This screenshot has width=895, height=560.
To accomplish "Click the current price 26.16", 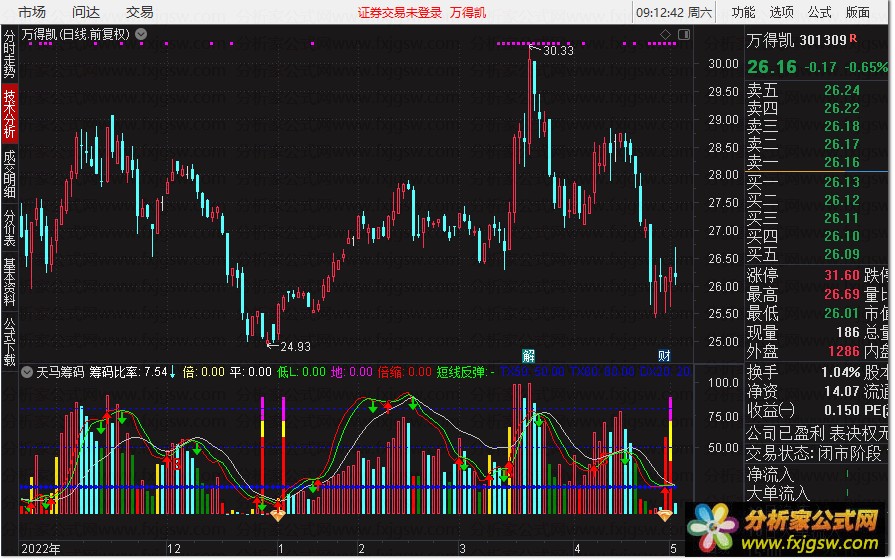I will (772, 67).
